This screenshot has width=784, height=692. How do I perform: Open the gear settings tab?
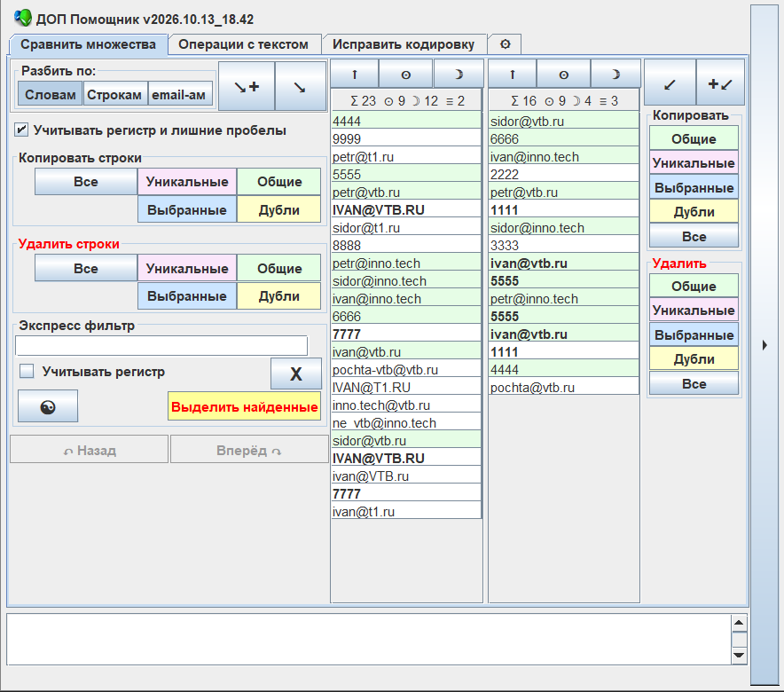point(505,44)
